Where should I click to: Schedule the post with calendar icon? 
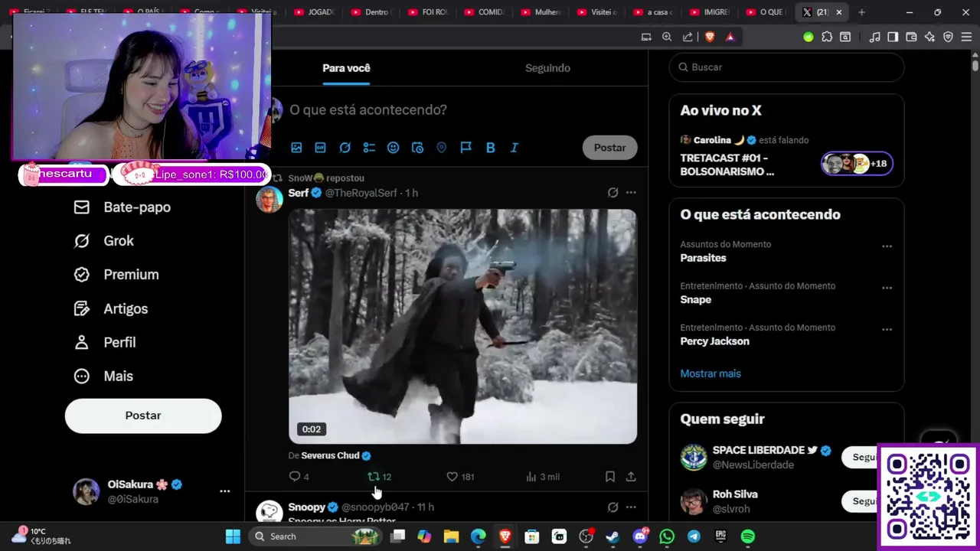point(417,148)
